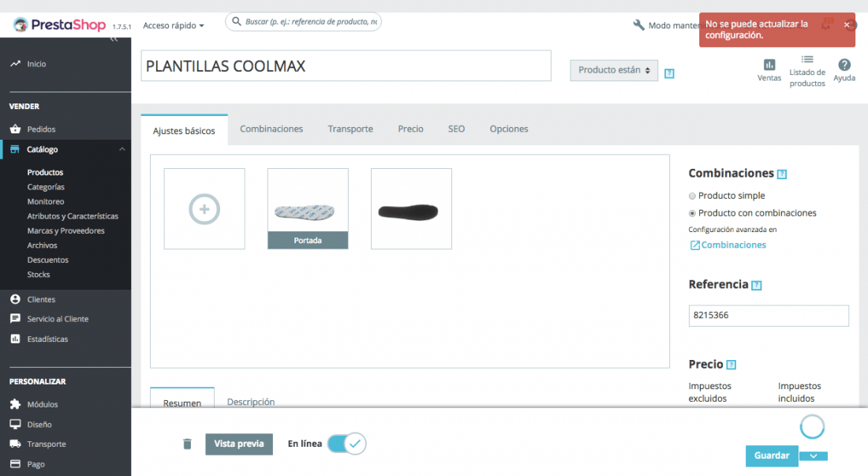Switch to Combinaciones tab
This screenshot has width=868, height=476.
(x=271, y=129)
